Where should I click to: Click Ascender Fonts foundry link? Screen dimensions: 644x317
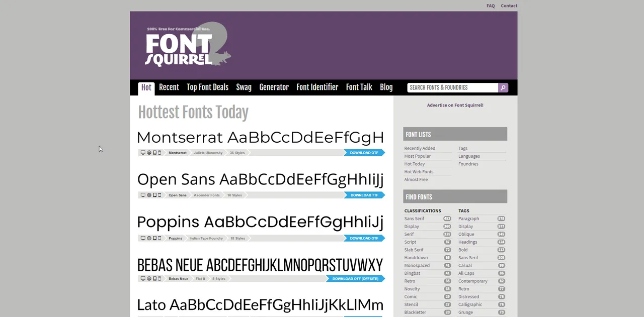(x=207, y=195)
